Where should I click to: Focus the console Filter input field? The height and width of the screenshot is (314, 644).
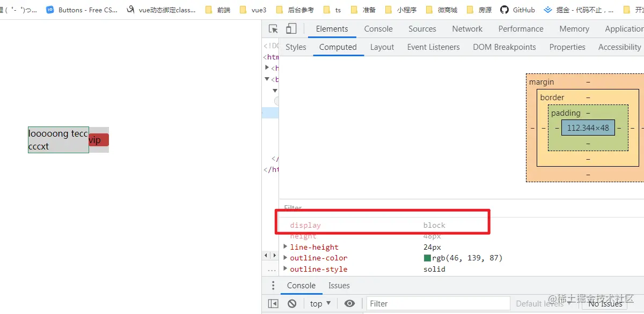coord(438,303)
